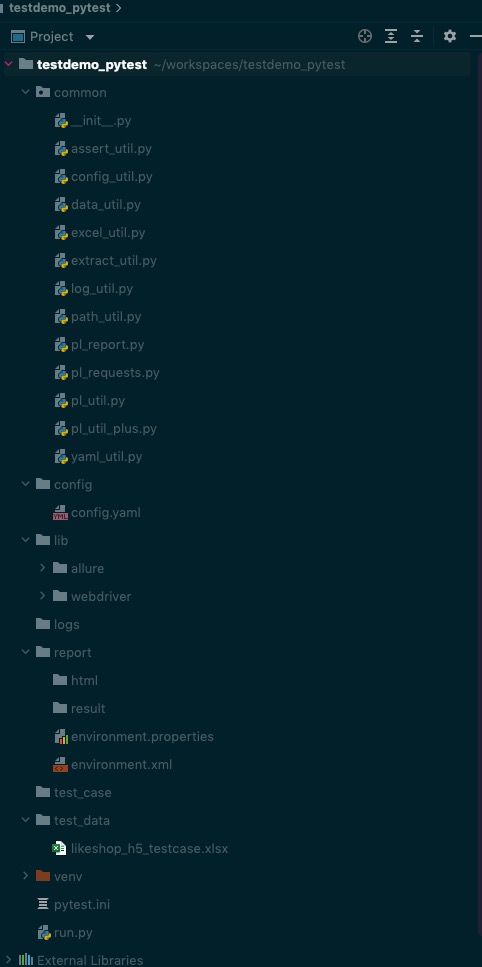The height and width of the screenshot is (967, 482).
Task: Click the XML icon beside environment.xml
Action: tap(60, 765)
